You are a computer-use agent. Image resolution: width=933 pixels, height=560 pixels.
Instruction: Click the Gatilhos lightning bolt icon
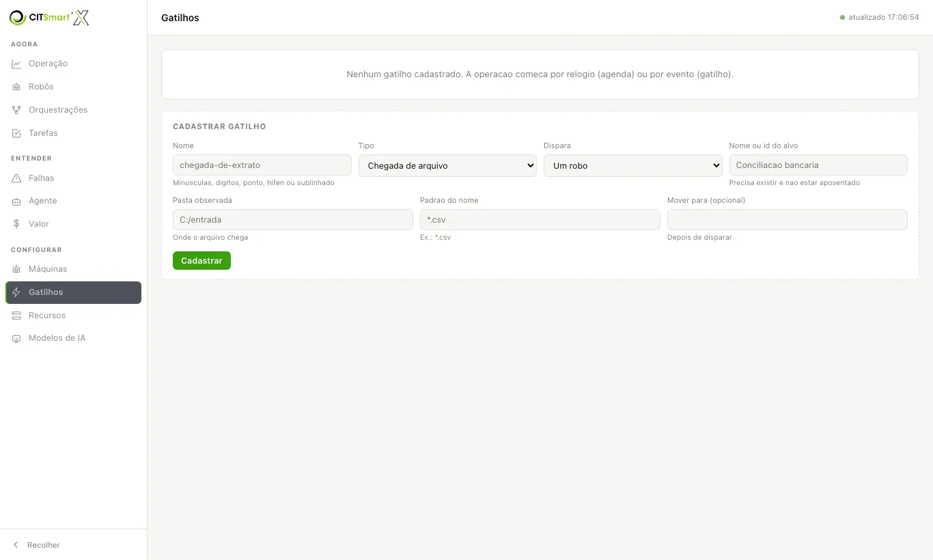tap(16, 292)
